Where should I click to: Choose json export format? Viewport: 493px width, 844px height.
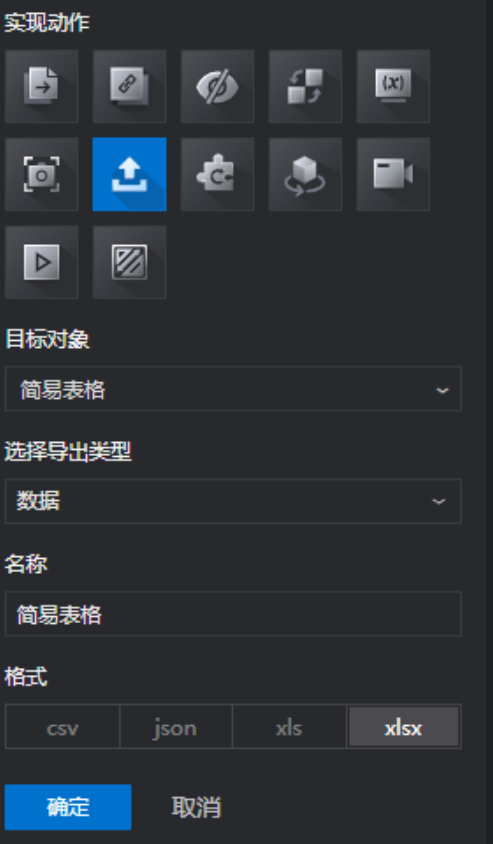click(176, 727)
